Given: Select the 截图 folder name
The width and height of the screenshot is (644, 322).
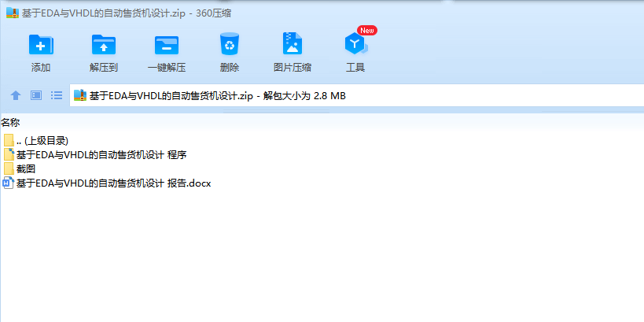Looking at the screenshot, I should (26, 169).
